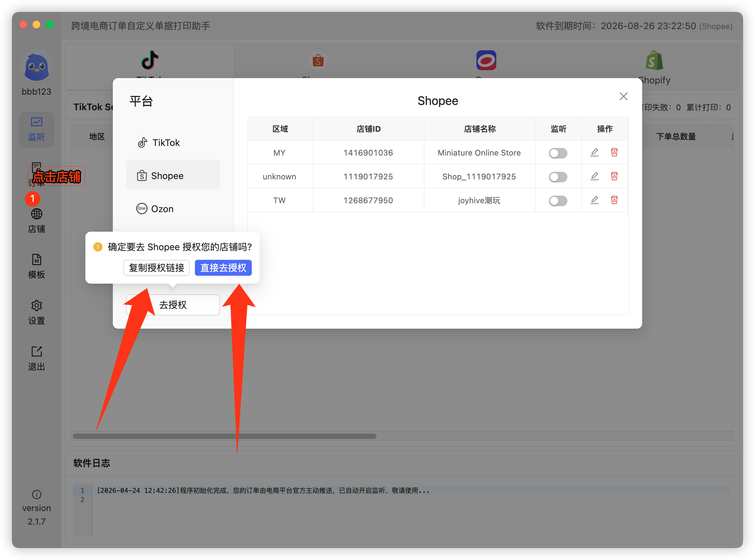Click the software log first line
Screen dimensions: 755x560
pos(263,490)
